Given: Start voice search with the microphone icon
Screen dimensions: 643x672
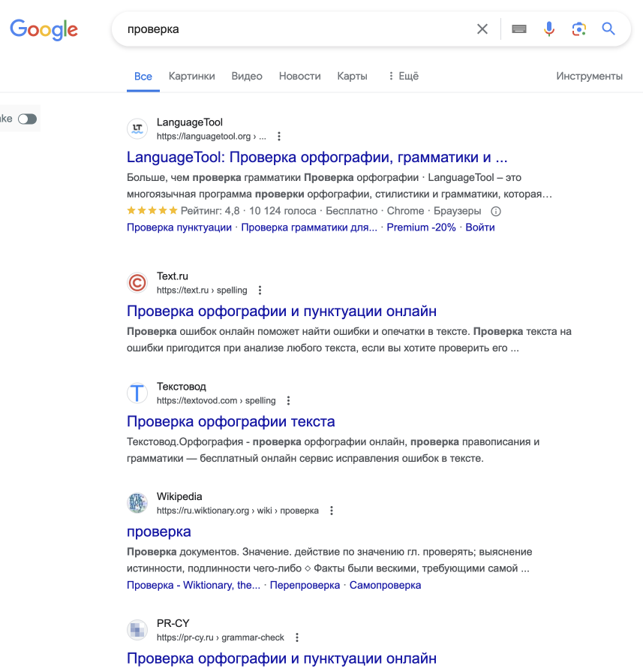Looking at the screenshot, I should pyautogui.click(x=548, y=29).
